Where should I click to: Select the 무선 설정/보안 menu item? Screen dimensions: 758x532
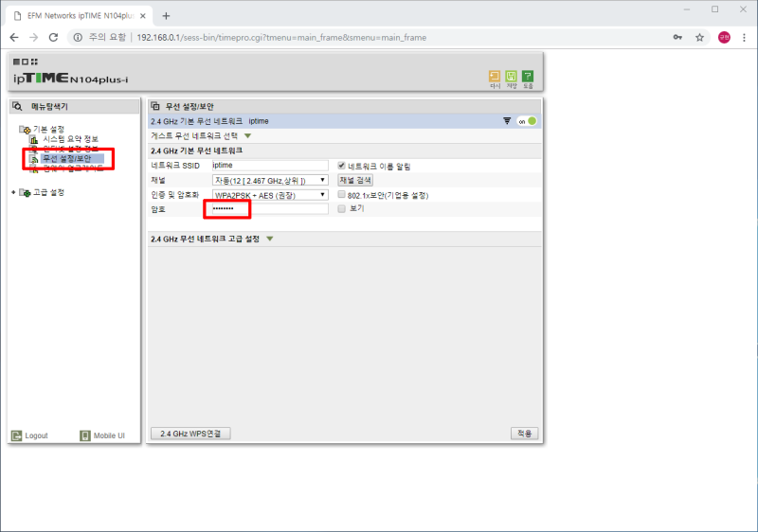click(x=66, y=159)
